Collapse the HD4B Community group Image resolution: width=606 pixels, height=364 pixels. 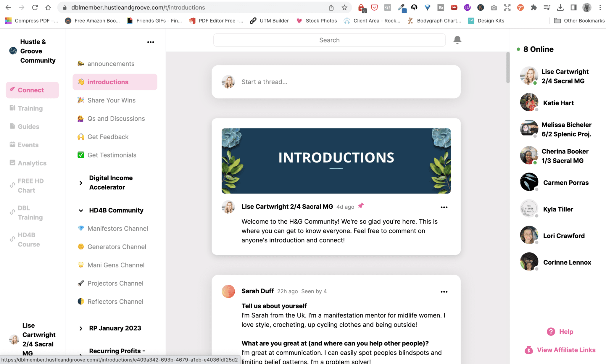[x=115, y=210]
